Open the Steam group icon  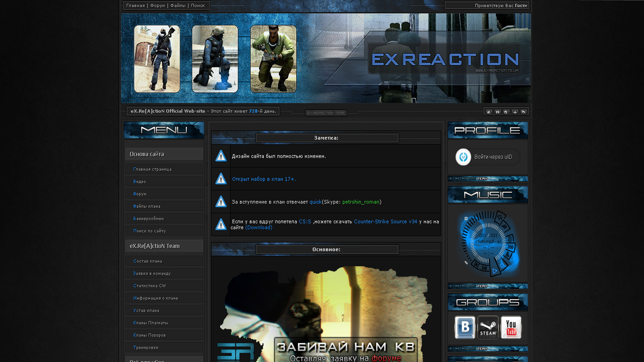point(488,327)
